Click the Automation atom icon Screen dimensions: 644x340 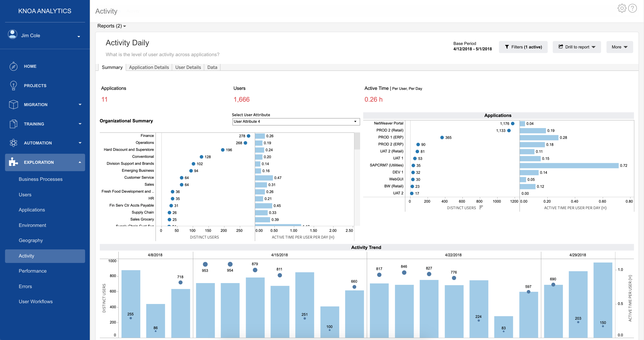click(x=13, y=143)
